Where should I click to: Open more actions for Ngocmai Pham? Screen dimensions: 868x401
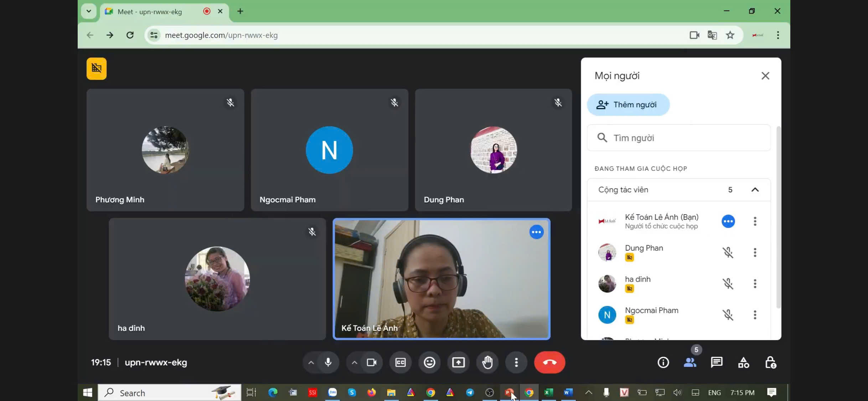click(755, 315)
